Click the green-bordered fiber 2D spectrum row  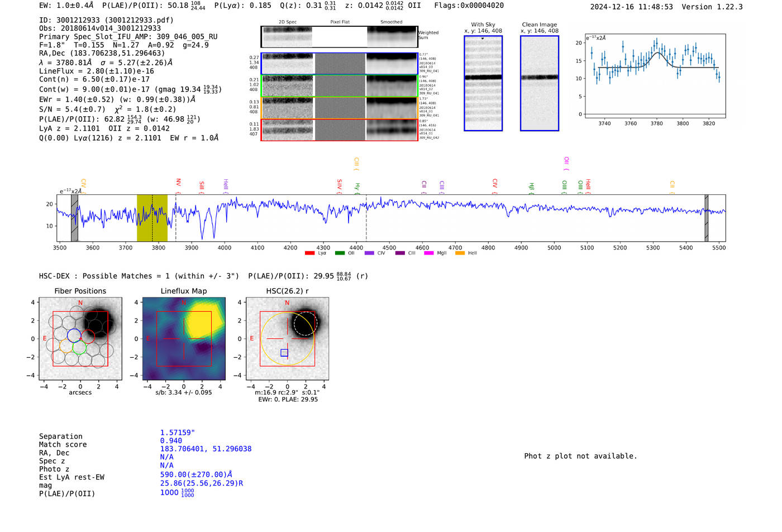coord(340,86)
